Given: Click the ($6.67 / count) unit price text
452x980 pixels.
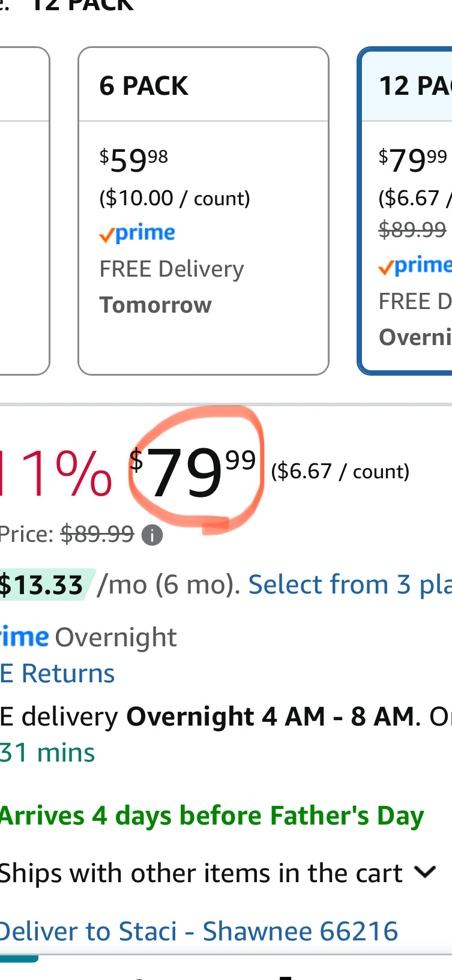Looking at the screenshot, I should 340,472.
